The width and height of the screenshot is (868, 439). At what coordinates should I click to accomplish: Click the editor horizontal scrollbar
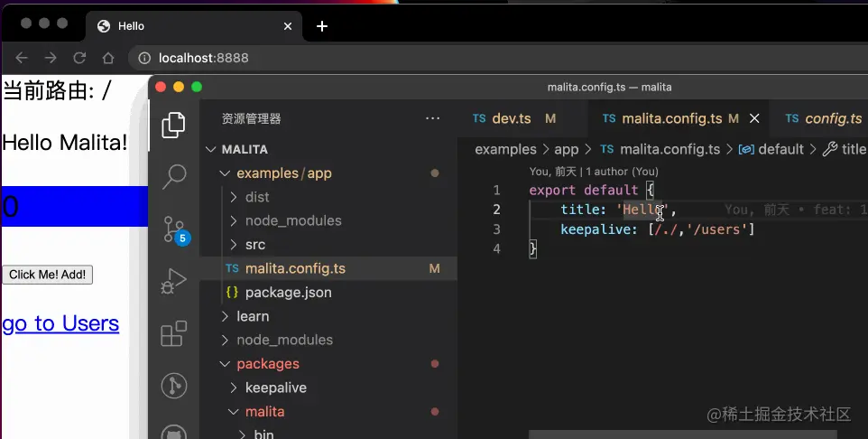[x=682, y=434]
